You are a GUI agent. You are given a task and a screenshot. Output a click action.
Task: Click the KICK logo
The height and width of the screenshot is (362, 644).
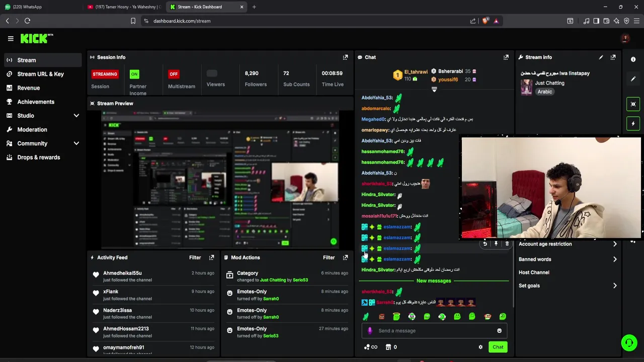click(x=37, y=38)
